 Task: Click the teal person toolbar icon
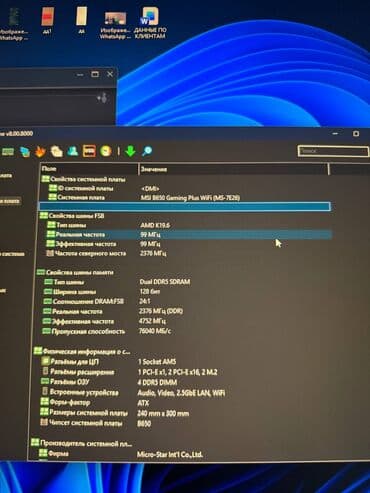[x=73, y=151]
